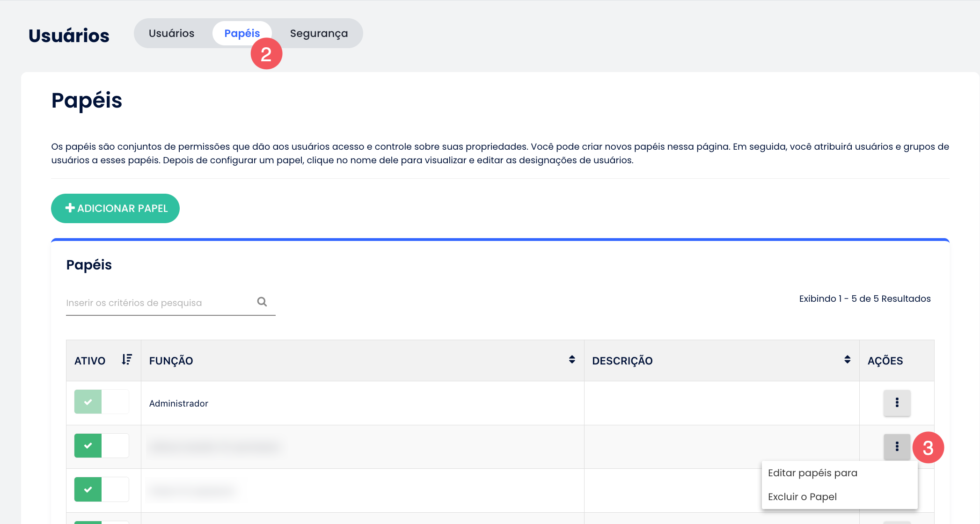
Task: Sort by the ATIVO column icon
Action: point(126,359)
